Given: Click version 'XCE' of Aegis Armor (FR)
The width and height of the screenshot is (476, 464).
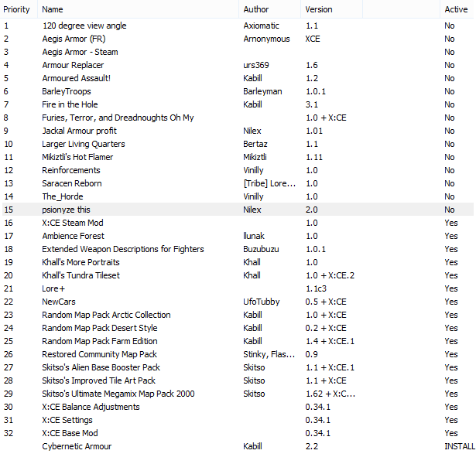Looking at the screenshot, I should point(313,39).
